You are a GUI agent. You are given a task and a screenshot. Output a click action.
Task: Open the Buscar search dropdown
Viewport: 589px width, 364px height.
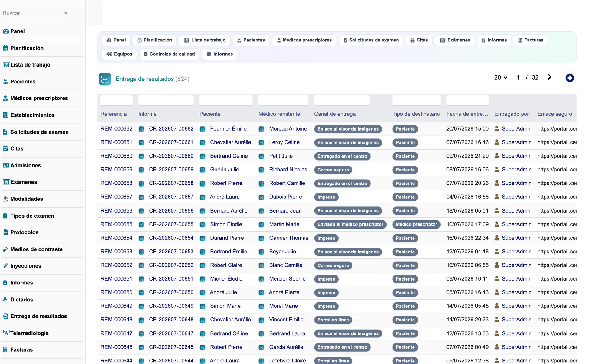click(35, 13)
